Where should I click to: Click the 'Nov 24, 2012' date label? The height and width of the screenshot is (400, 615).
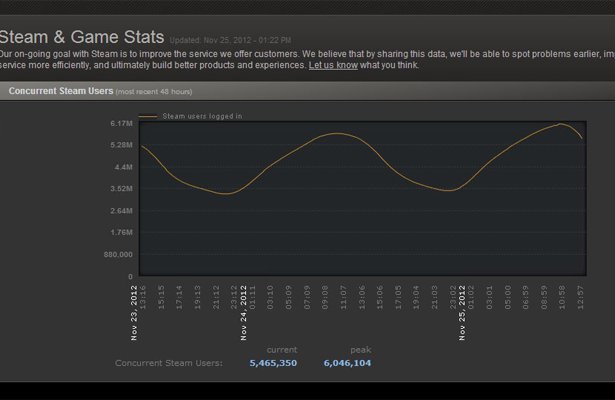pos(244,313)
